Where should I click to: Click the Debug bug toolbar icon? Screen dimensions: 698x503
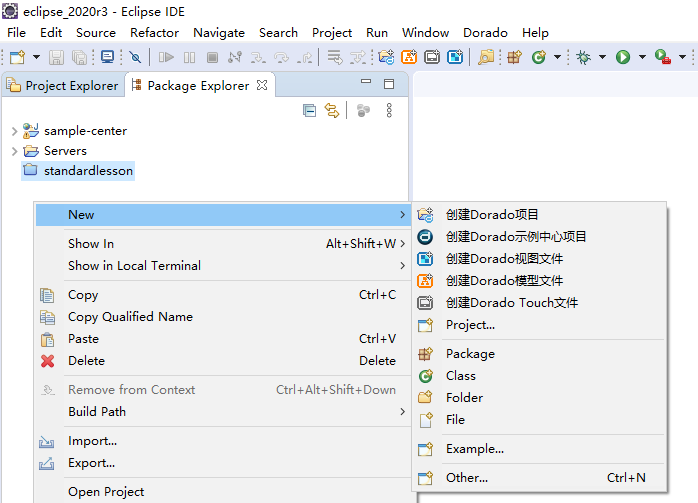point(583,57)
